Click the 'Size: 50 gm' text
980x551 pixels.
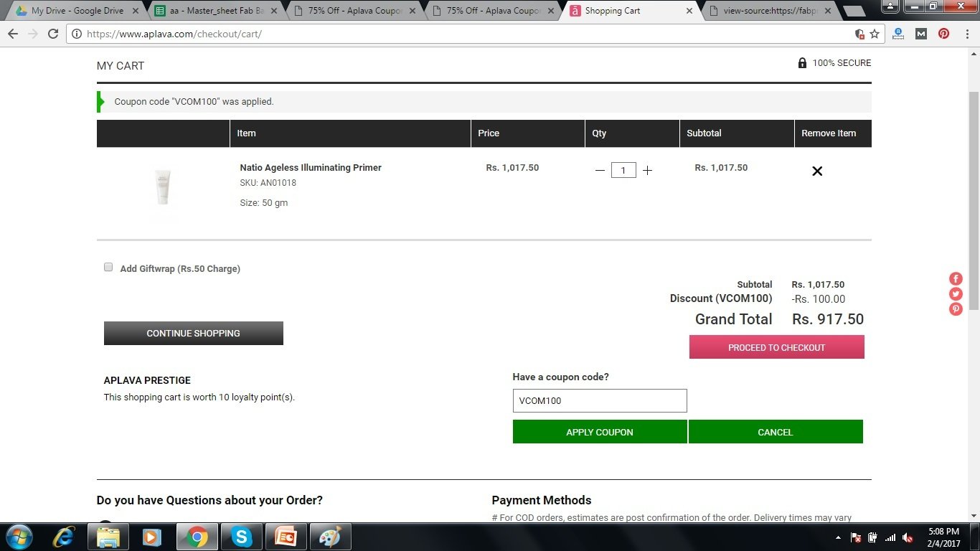[264, 203]
